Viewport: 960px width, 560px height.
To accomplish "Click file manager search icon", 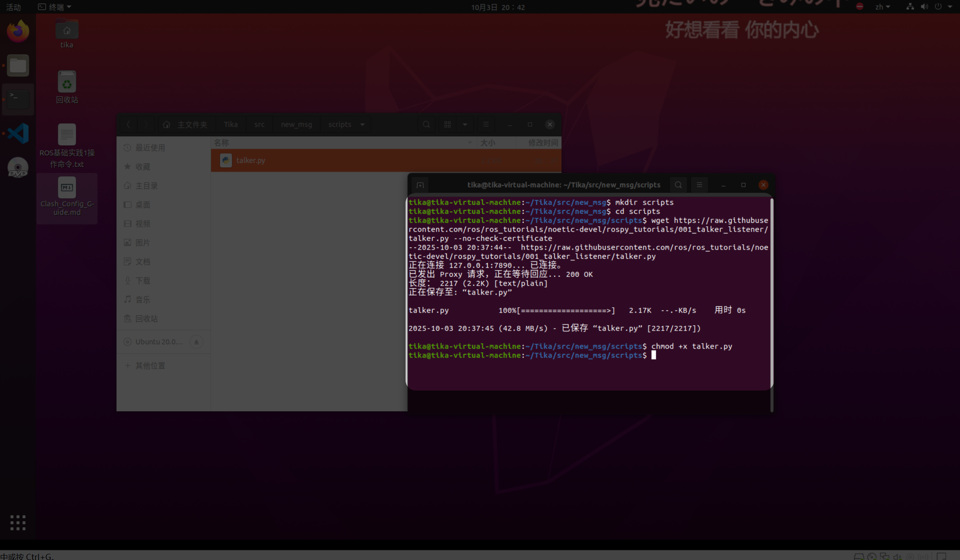I will click(x=426, y=125).
